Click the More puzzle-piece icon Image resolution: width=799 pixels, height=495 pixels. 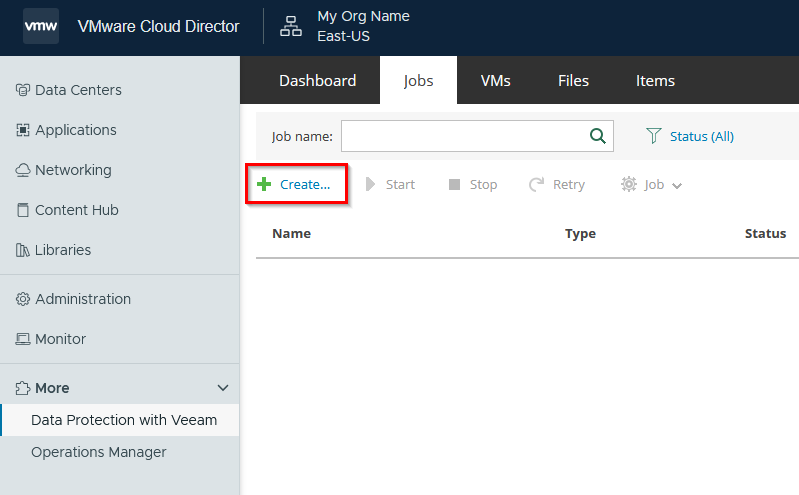pyautogui.click(x=22, y=388)
